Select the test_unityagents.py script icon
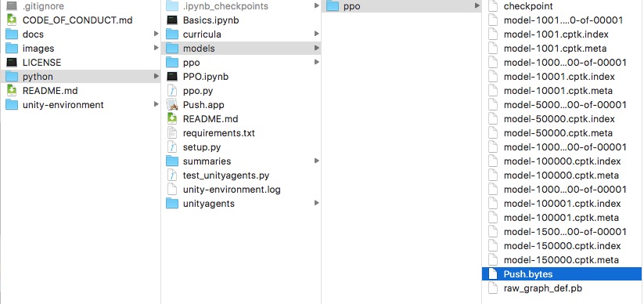Screen dimensions: 644x304 click(172, 176)
